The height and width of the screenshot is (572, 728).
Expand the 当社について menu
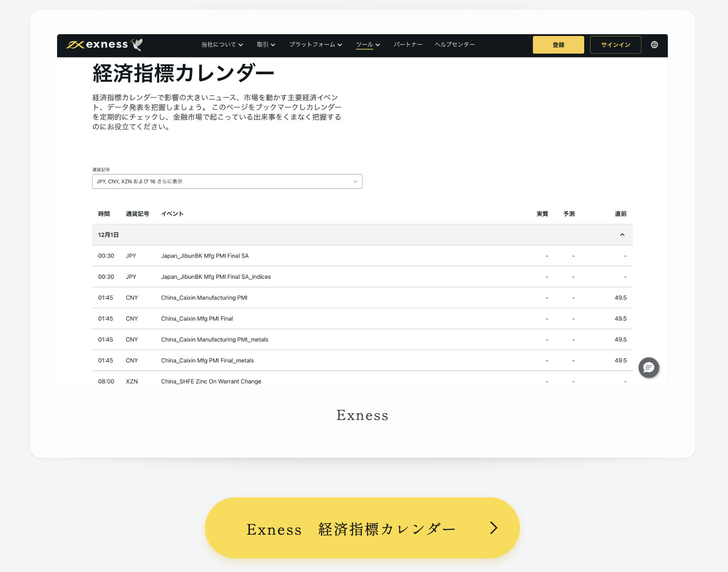pos(222,45)
